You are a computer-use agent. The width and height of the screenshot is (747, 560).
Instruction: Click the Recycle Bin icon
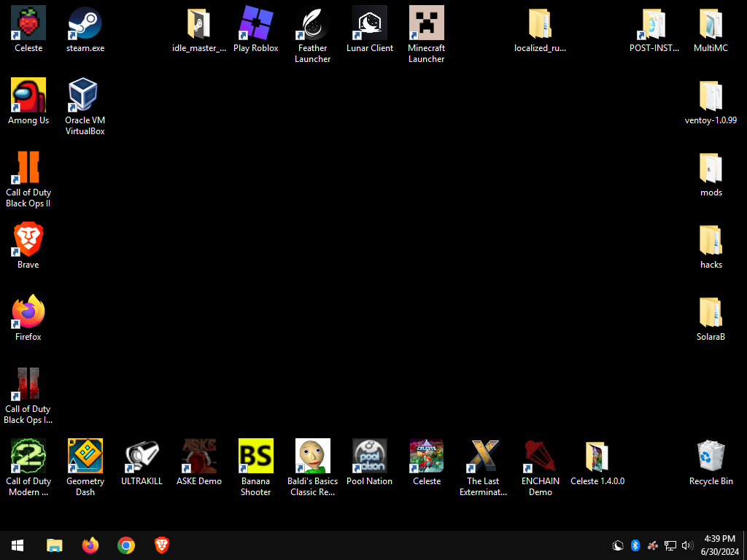click(x=711, y=456)
